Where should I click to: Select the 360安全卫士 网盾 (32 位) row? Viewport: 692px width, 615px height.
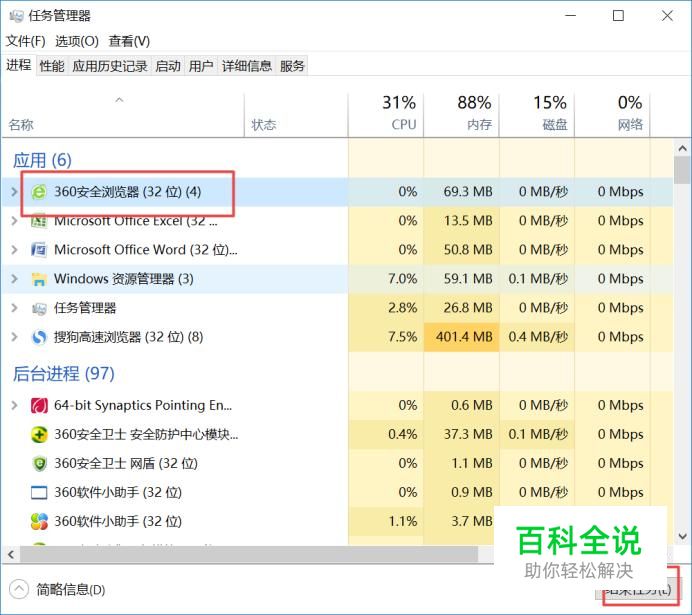click(338, 464)
